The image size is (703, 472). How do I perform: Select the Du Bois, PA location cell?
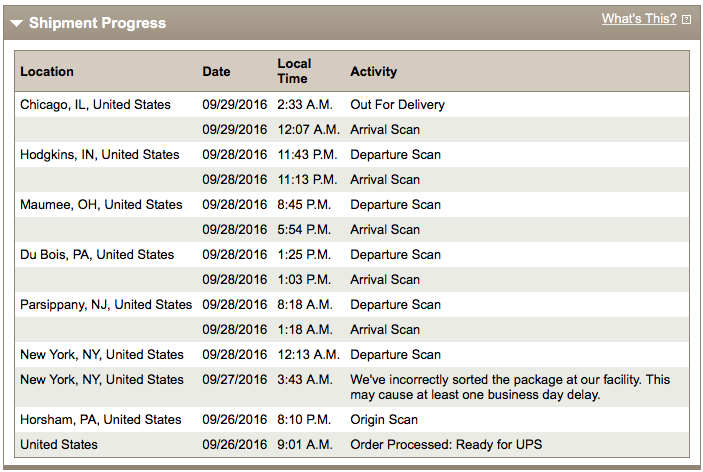[97, 255]
